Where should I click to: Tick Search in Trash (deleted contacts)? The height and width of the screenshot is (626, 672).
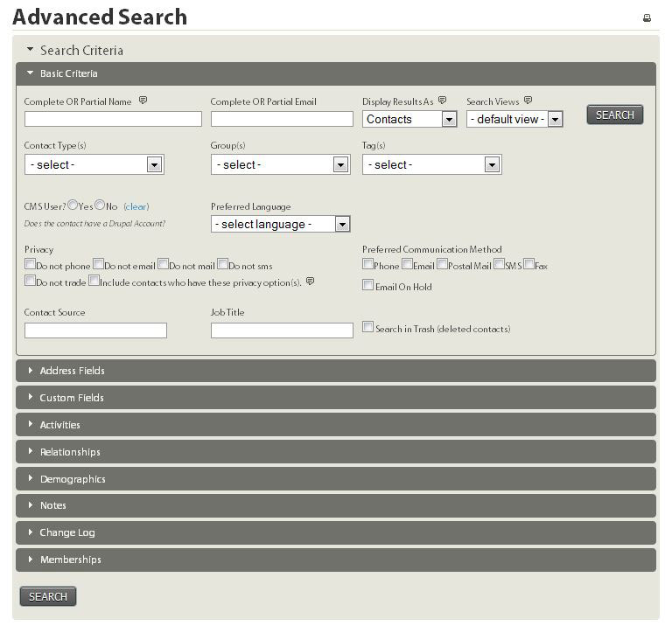(x=367, y=328)
